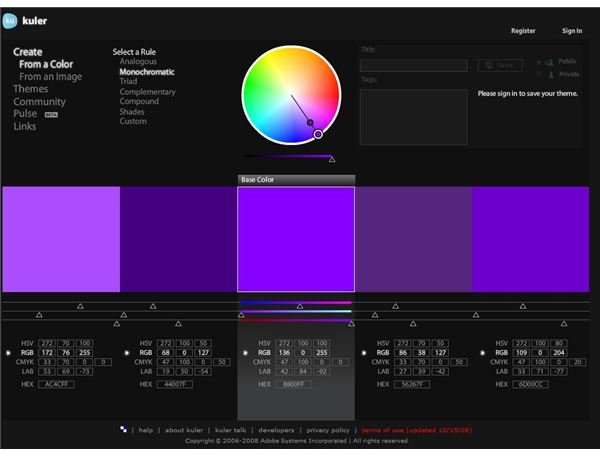The height and width of the screenshot is (456, 600).
Task: Choose From a Color
Action: pos(46,64)
